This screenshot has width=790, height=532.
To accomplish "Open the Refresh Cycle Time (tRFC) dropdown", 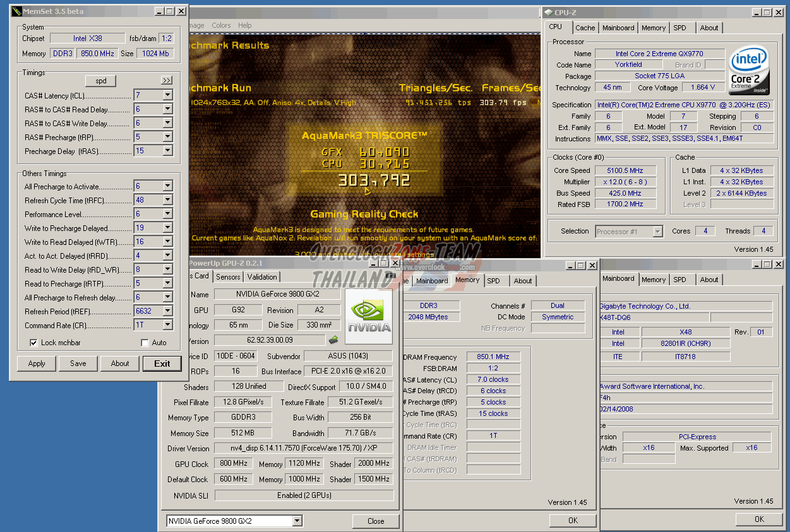I will click(167, 200).
